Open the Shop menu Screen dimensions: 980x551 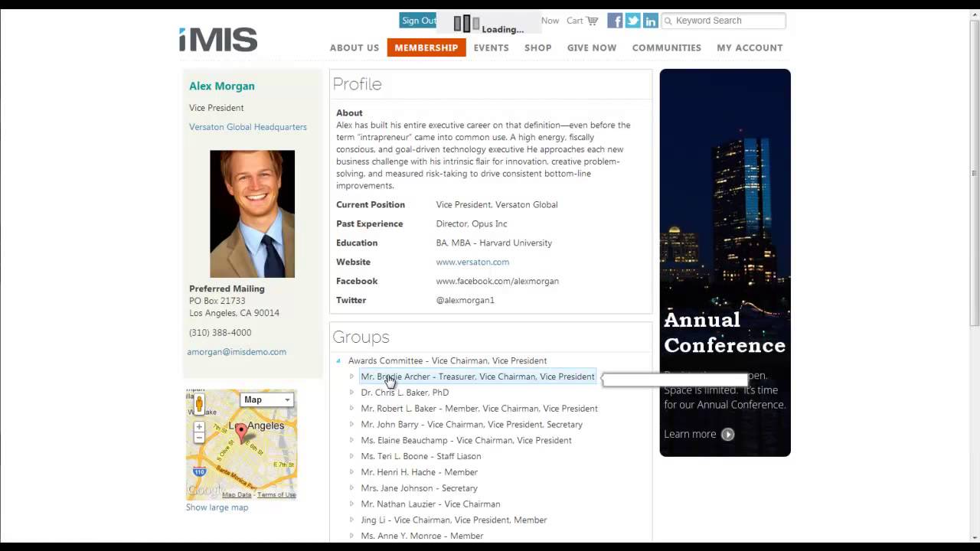tap(538, 47)
